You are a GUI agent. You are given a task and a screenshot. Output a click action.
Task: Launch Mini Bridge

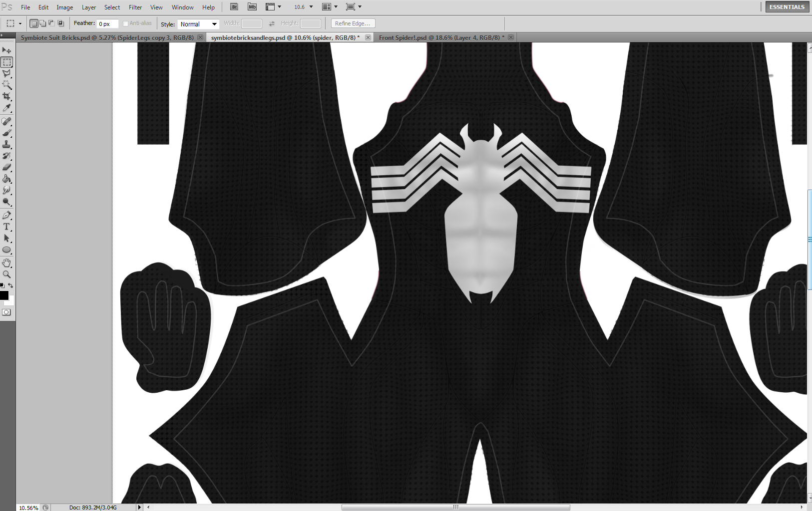252,7
